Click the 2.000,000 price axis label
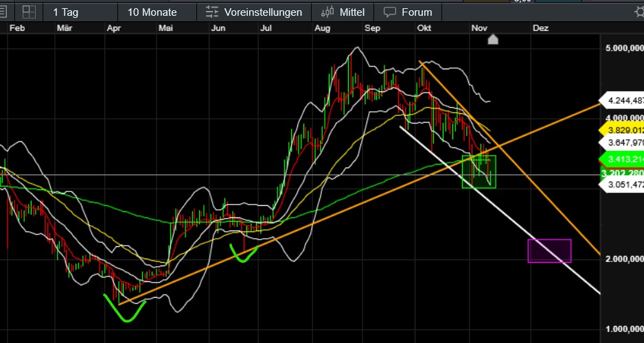Viewport: 644px width, 343px height. pyautogui.click(x=625, y=259)
